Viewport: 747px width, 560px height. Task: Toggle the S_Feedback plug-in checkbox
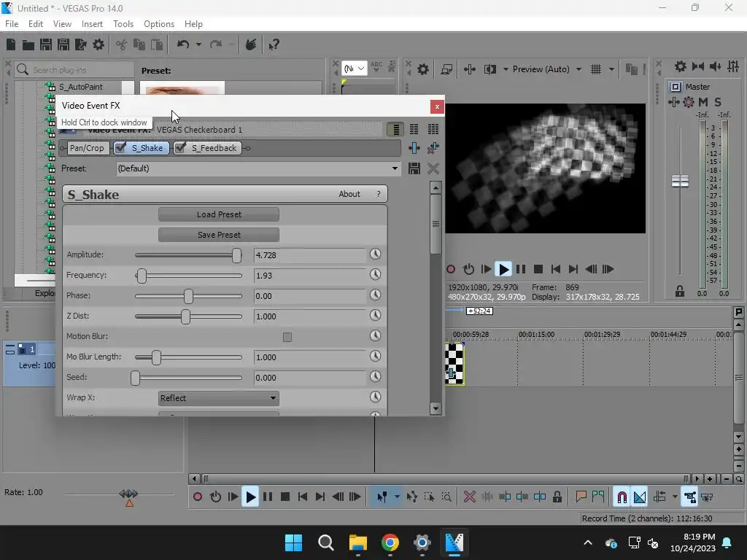coord(180,148)
